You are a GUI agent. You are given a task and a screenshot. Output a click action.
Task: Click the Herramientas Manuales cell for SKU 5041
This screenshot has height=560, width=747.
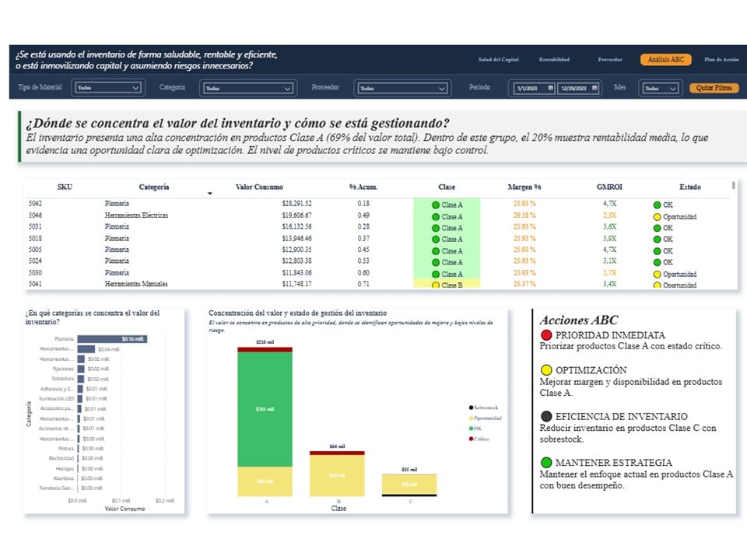click(x=136, y=284)
